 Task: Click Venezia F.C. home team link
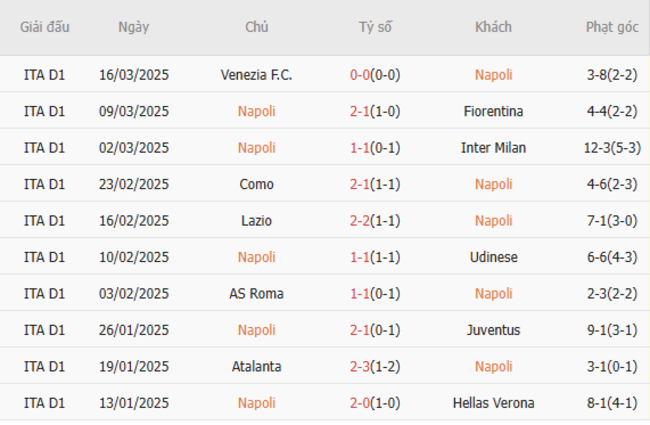click(256, 75)
